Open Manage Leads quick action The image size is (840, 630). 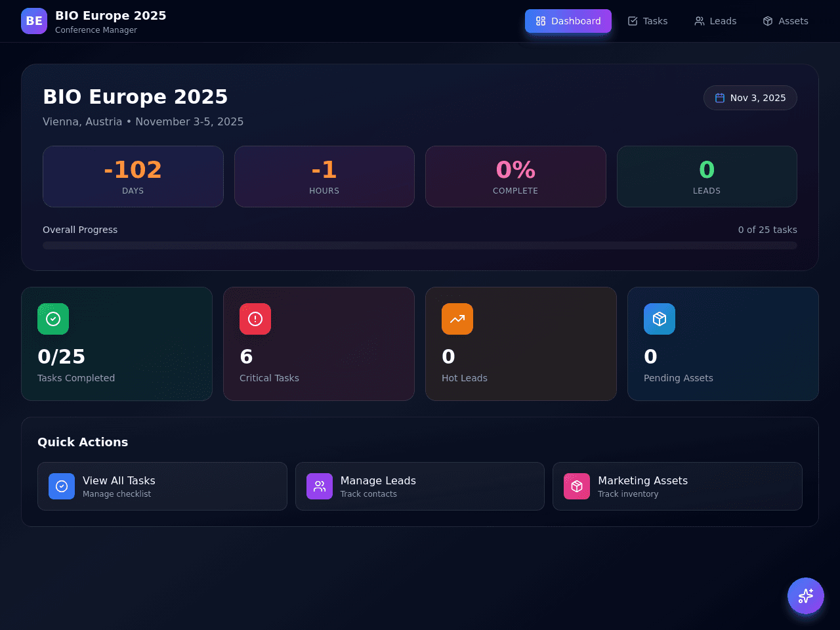[x=420, y=486]
